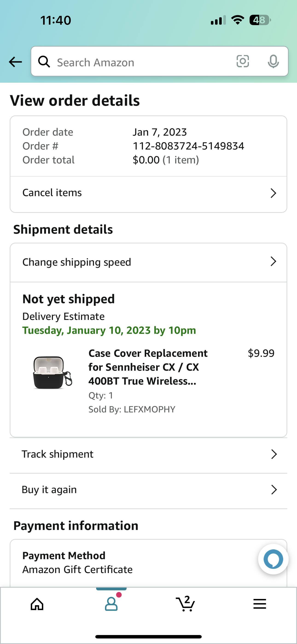Open the Alexa assistant bubble

(273, 559)
